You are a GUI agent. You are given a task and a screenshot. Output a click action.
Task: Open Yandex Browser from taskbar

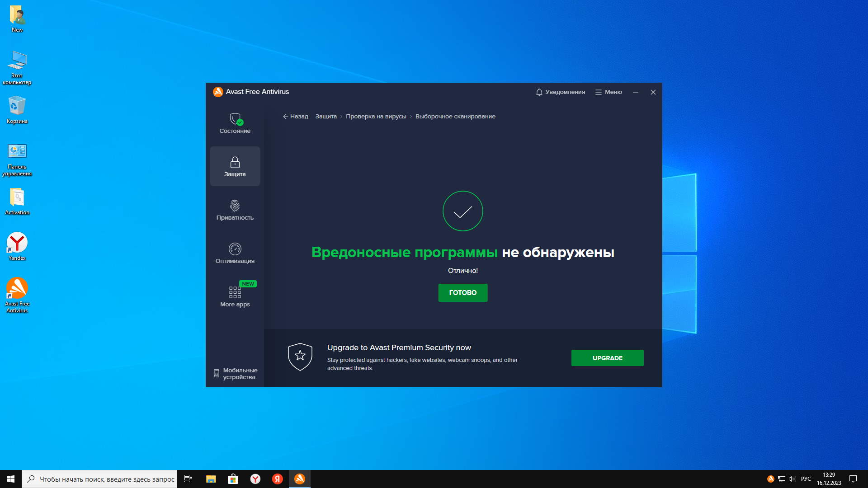click(x=255, y=479)
